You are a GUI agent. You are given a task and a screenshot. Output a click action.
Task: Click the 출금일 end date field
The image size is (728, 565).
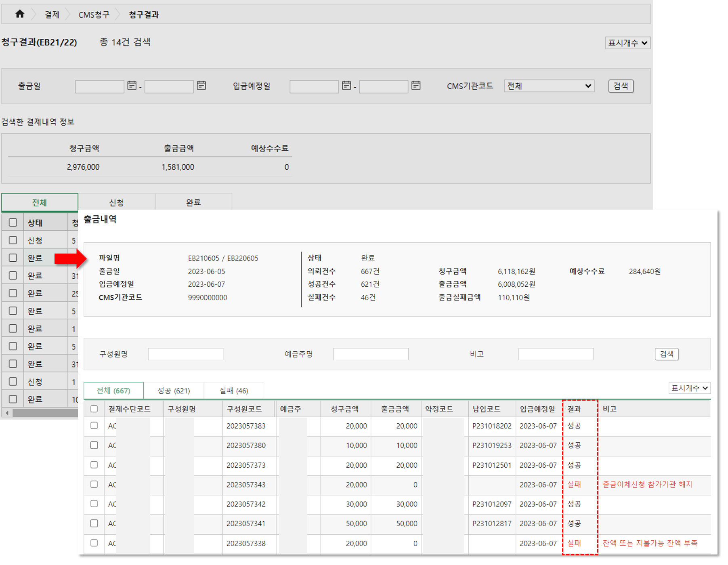point(169,86)
